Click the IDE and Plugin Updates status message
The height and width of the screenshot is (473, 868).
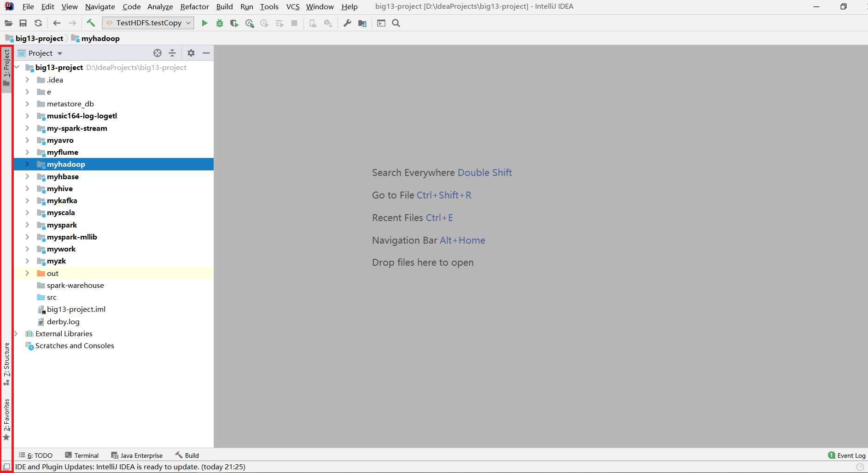tap(130, 467)
